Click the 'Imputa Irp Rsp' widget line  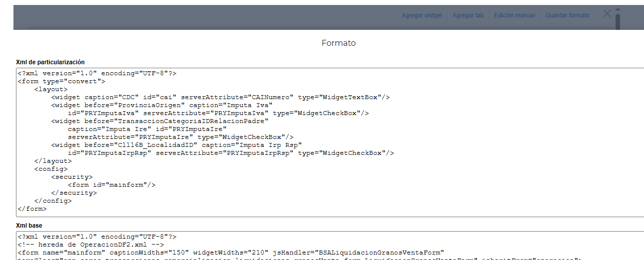click(x=176, y=145)
